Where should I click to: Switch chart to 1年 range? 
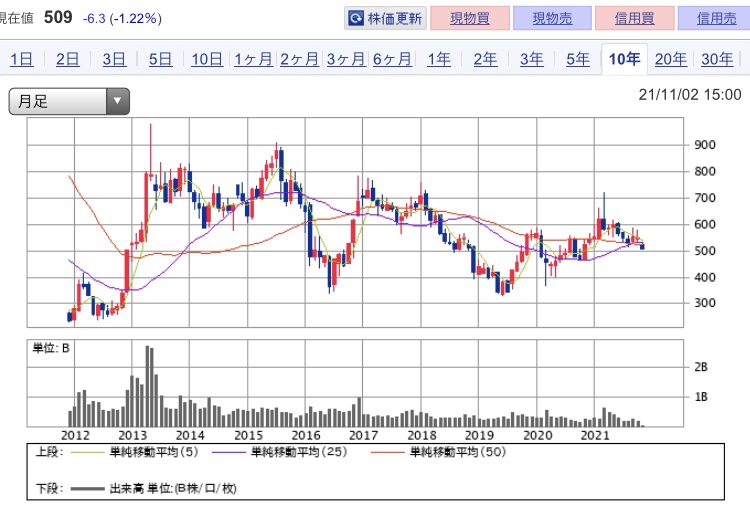click(x=439, y=59)
